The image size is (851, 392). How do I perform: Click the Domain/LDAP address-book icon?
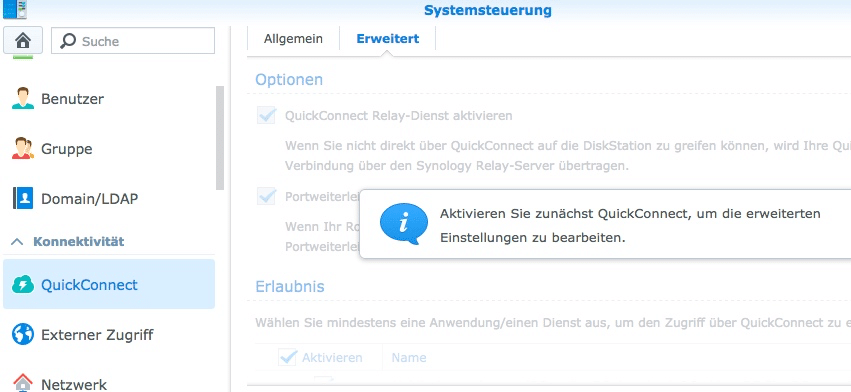(x=23, y=198)
